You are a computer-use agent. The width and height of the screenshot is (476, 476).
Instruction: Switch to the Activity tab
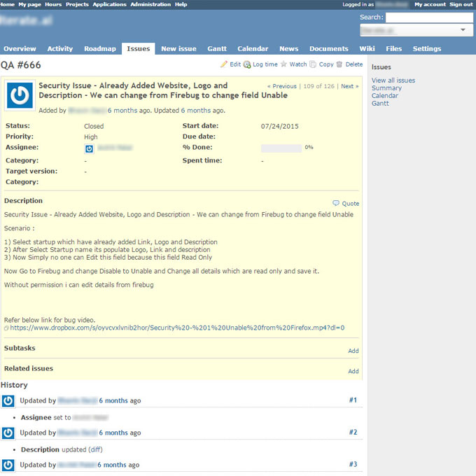point(60,48)
